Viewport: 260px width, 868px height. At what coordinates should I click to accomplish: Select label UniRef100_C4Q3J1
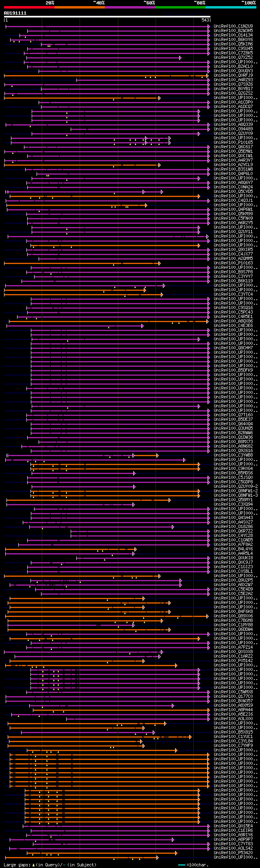pyautogui.click(x=233, y=200)
